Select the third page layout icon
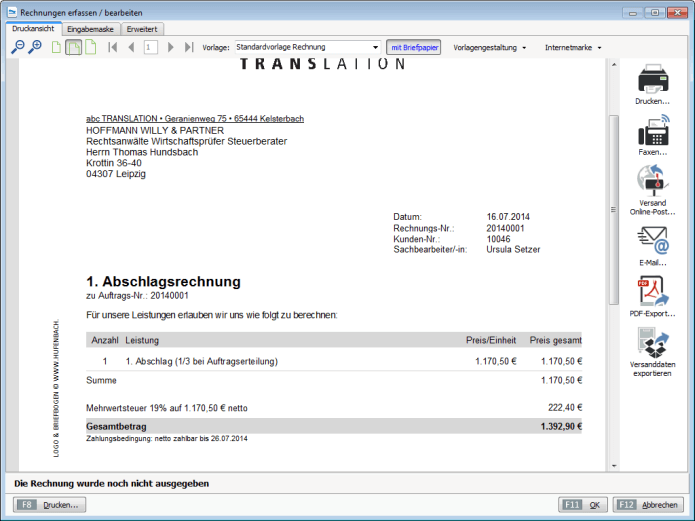Screen dimensions: 695x521 pos(90,47)
